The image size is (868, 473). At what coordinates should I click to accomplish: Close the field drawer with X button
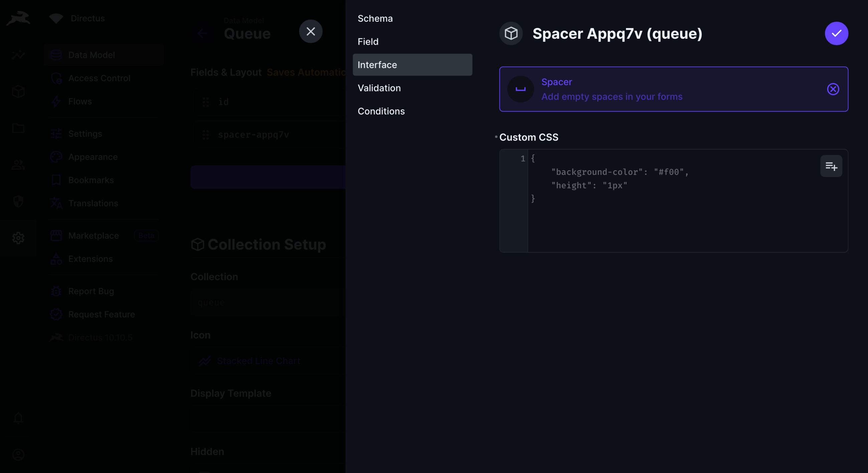click(310, 31)
